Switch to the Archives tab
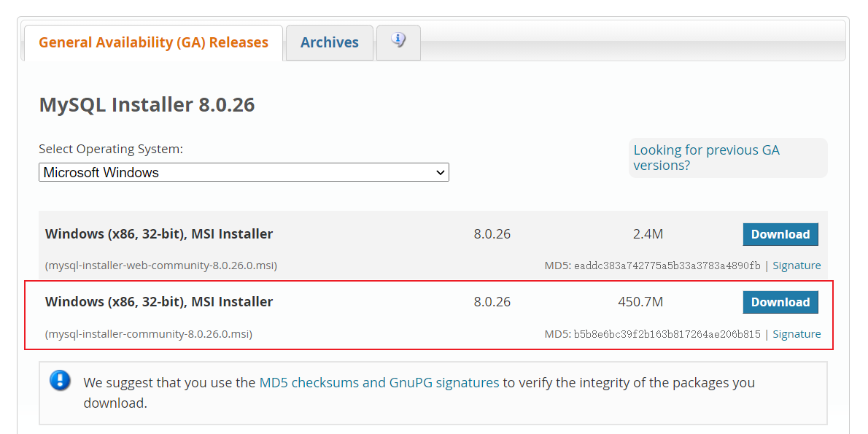868x434 pixels. pos(329,42)
